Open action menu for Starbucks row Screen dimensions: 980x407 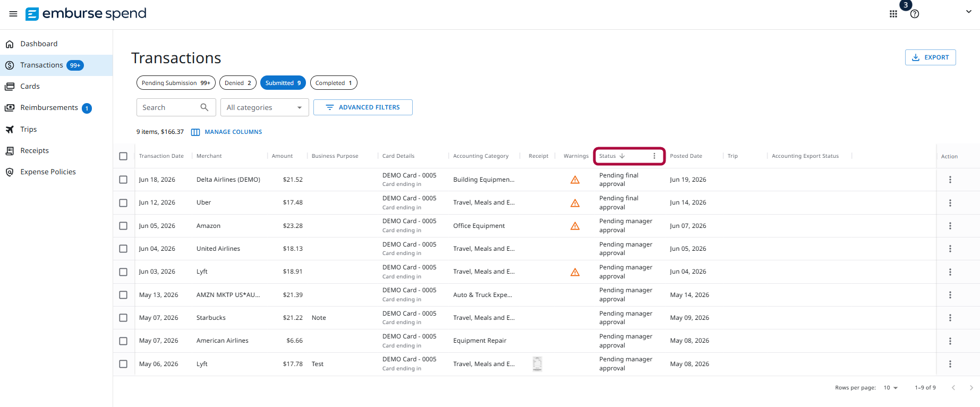coord(950,318)
